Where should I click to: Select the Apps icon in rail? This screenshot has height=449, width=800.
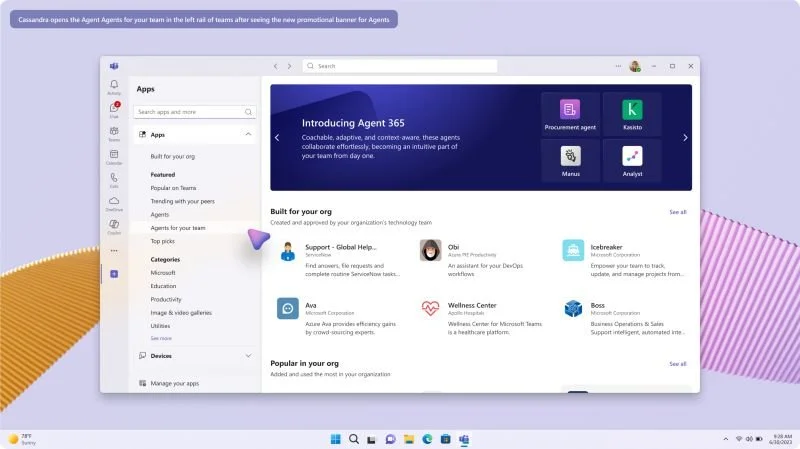pos(114,274)
